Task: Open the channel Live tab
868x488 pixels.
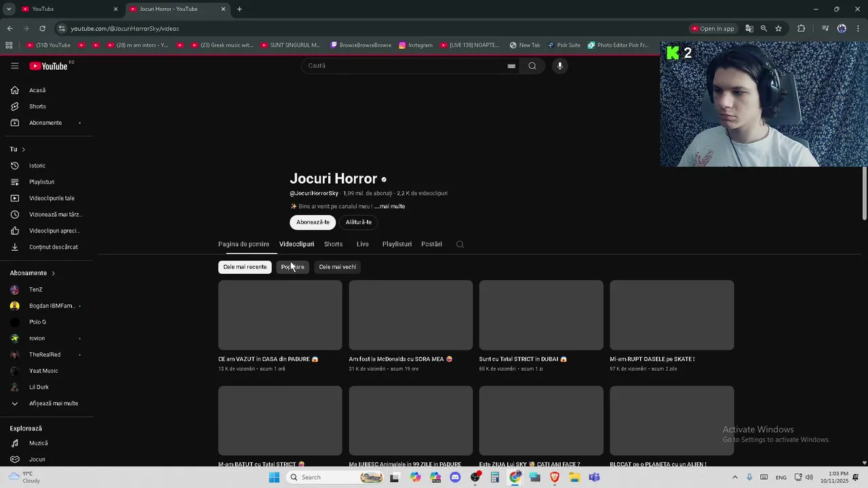Action: 363,244
